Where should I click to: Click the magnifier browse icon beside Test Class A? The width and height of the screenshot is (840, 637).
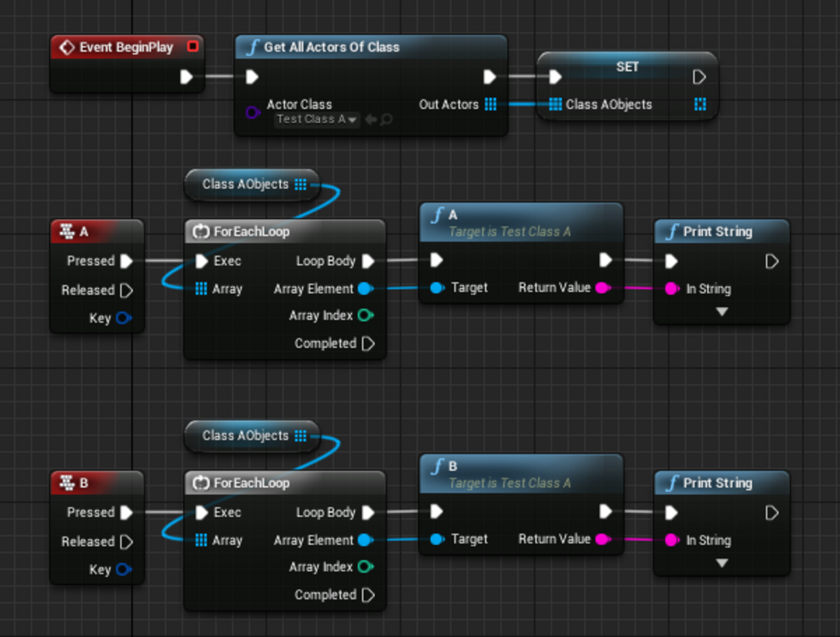[386, 120]
